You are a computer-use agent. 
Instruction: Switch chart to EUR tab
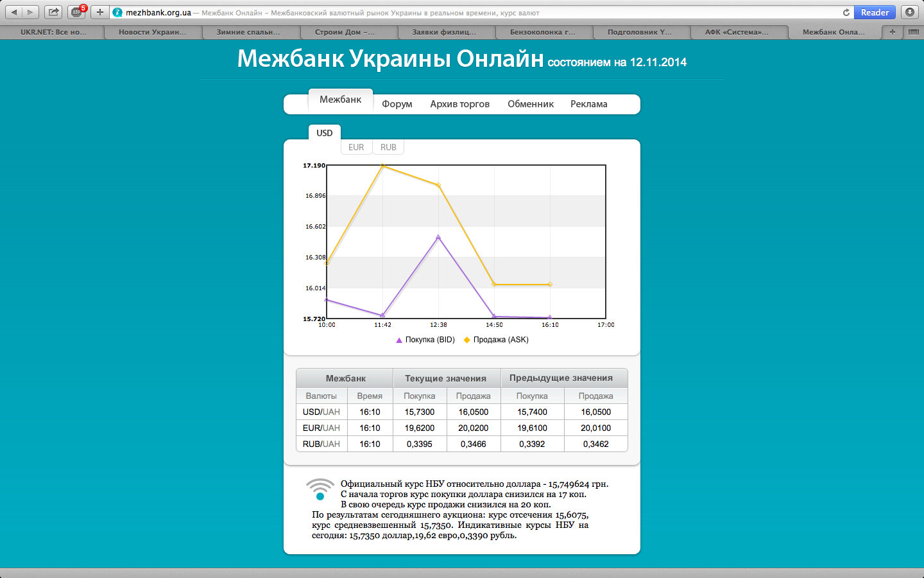click(356, 147)
